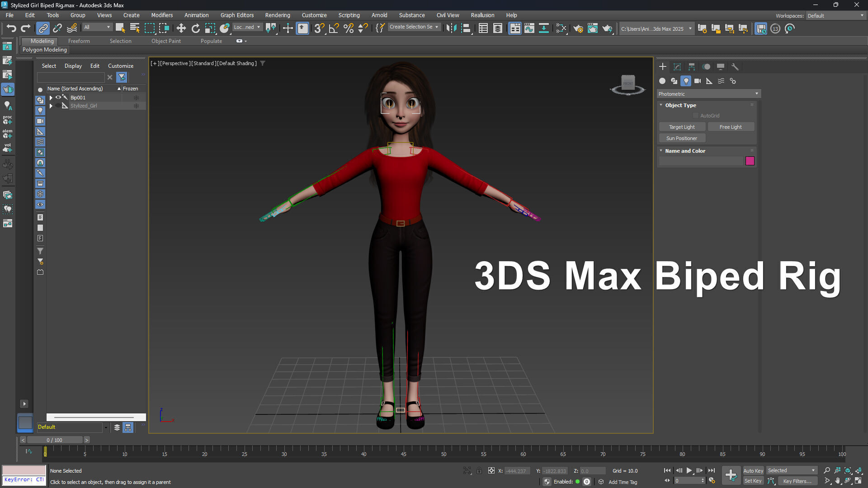The height and width of the screenshot is (488, 868).
Task: Open the Graph Editors menu
Action: pyautogui.click(x=237, y=15)
